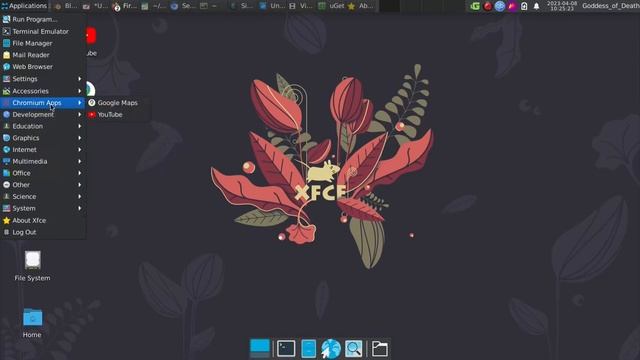
Task: Launch Web Browser from the menu
Action: tap(43, 67)
